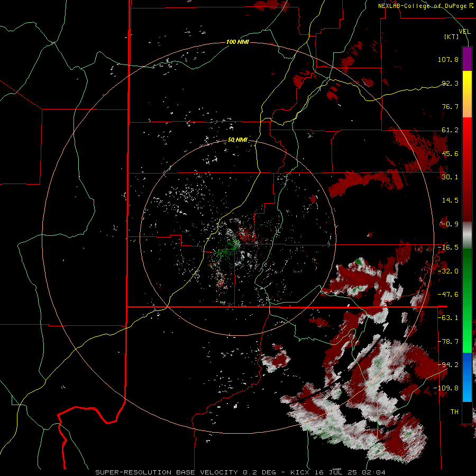Select the -32.0 scale value
Image resolution: width=476 pixels, height=476 pixels.
point(448,271)
